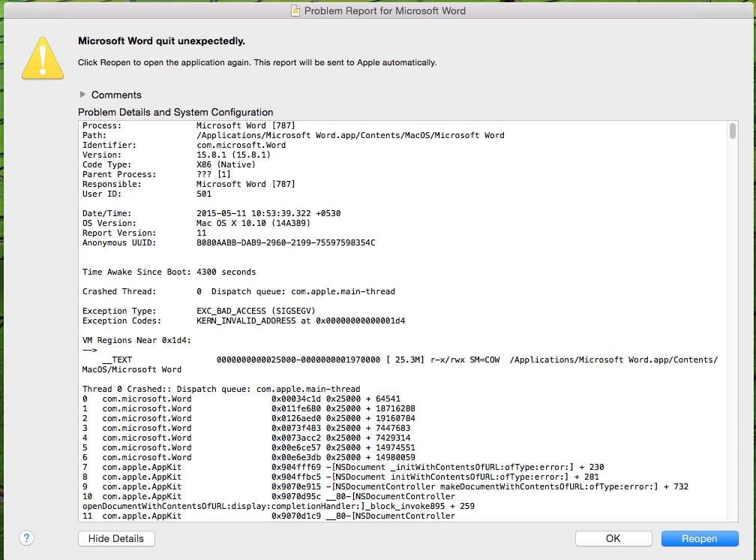Click the "openDocumentWithContentsOfURL:display:completionHandler:]_block_invoke895 + 259" line
Image resolution: width=756 pixels, height=560 pixels.
point(279,506)
